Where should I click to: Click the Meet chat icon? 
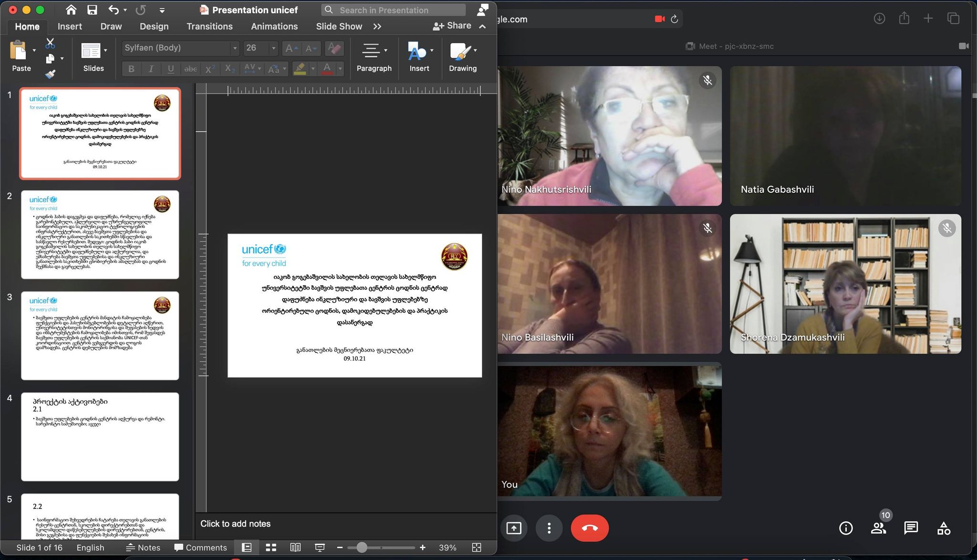911,528
